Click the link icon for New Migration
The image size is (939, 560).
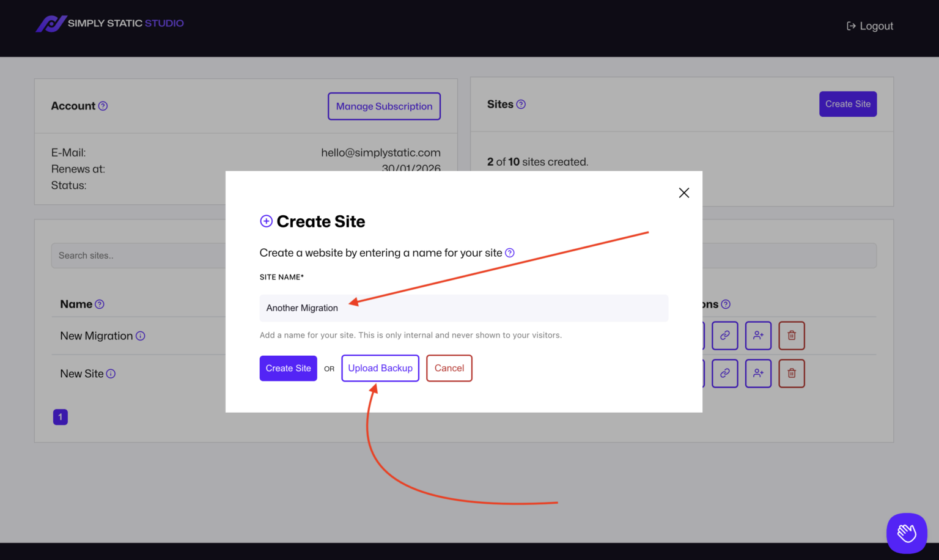(x=724, y=336)
